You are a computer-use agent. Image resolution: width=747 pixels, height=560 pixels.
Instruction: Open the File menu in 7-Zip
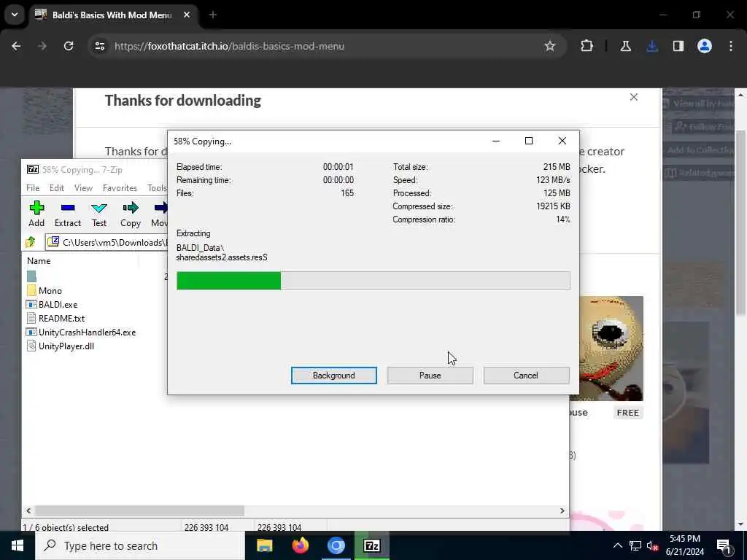point(33,188)
